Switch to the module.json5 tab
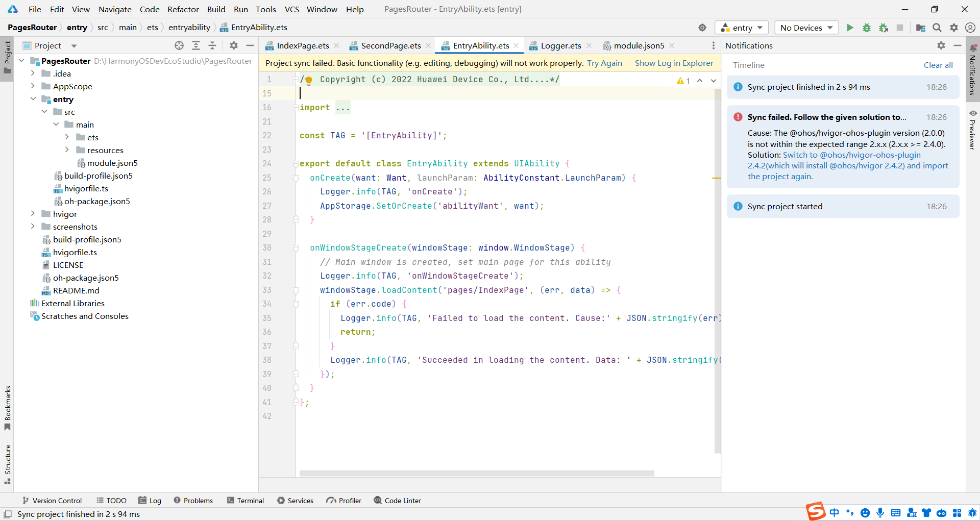Viewport: 980px width, 521px height. click(639, 45)
